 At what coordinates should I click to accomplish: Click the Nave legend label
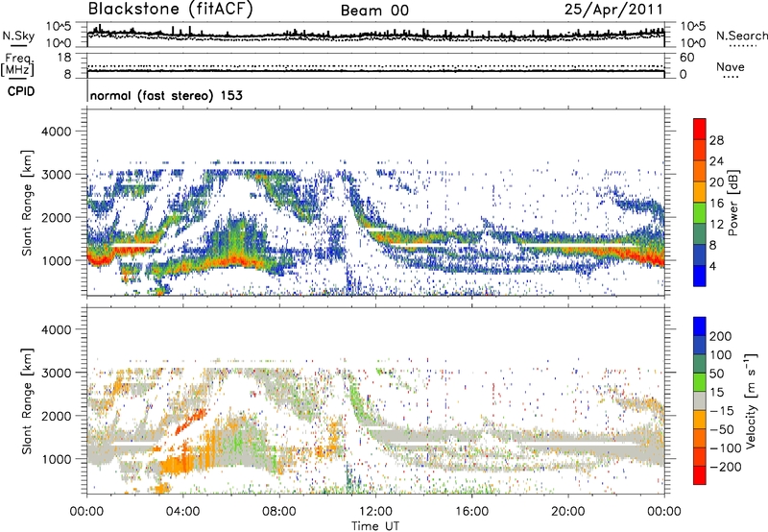click(x=731, y=66)
